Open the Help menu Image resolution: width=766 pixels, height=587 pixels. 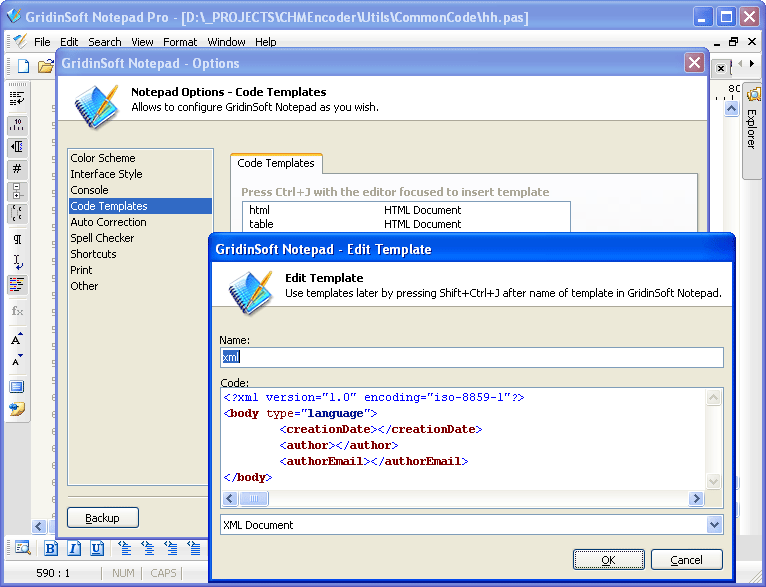266,42
